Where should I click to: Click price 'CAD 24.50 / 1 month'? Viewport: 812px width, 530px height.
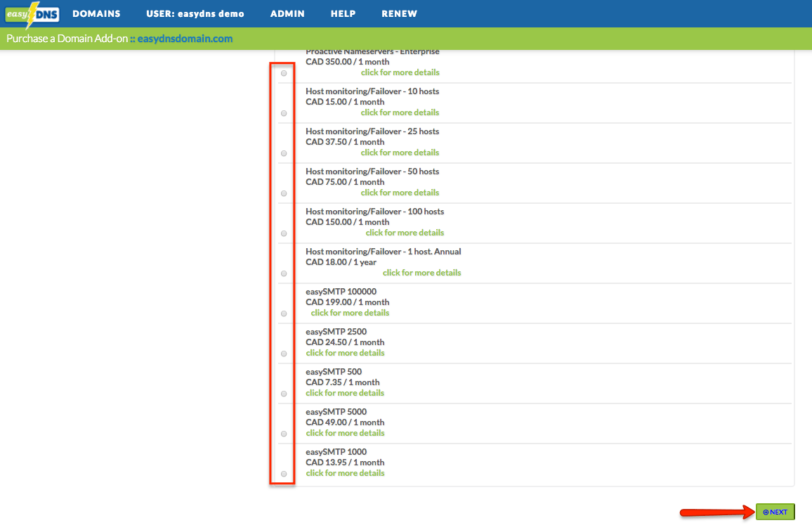pos(345,342)
